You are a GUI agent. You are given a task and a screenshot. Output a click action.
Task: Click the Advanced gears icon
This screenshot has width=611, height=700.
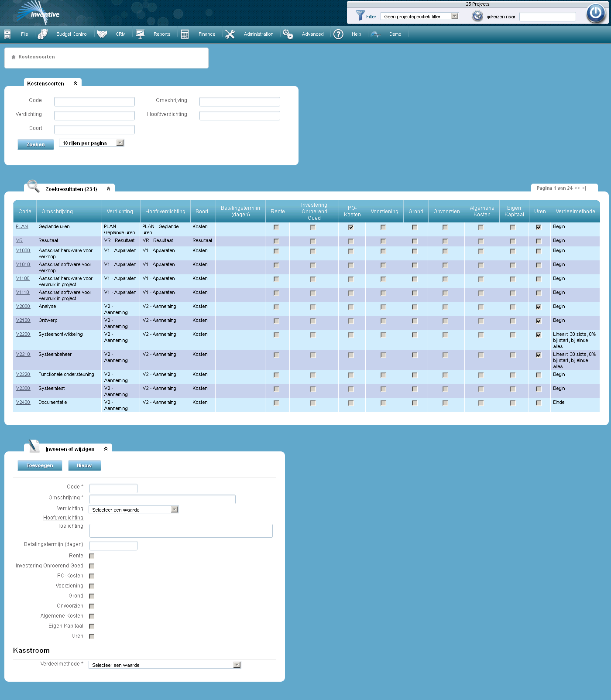coord(288,34)
